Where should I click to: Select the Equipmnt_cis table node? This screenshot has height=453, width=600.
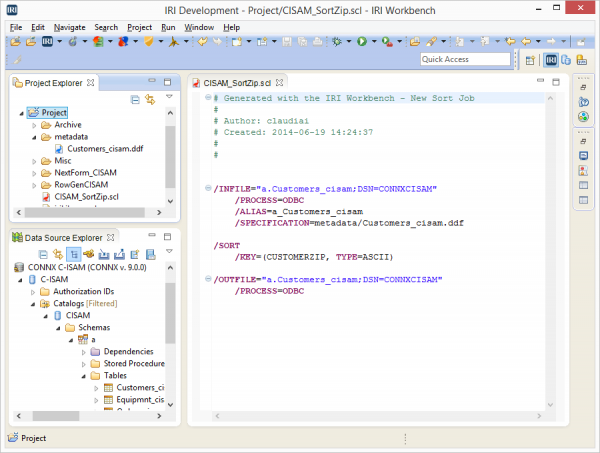coord(140,399)
